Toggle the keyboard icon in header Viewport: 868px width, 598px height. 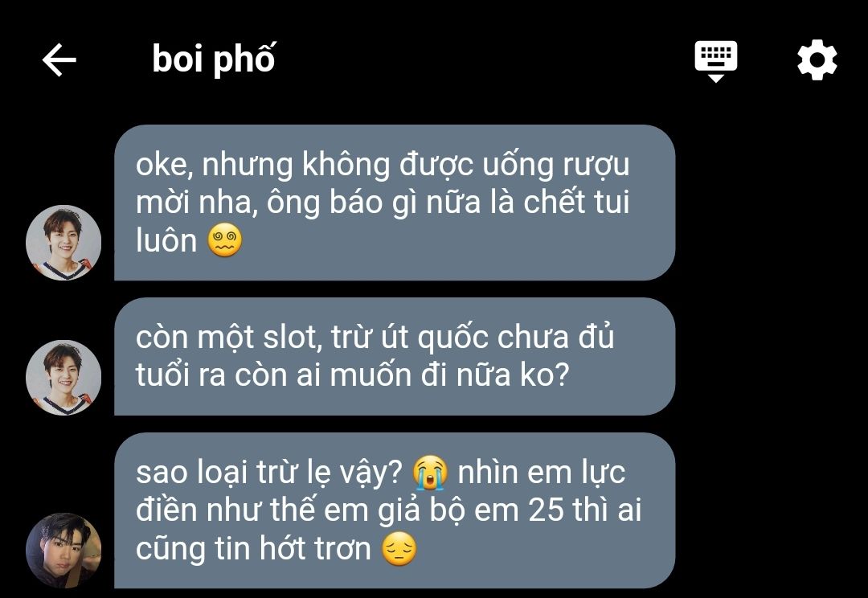pos(716,61)
